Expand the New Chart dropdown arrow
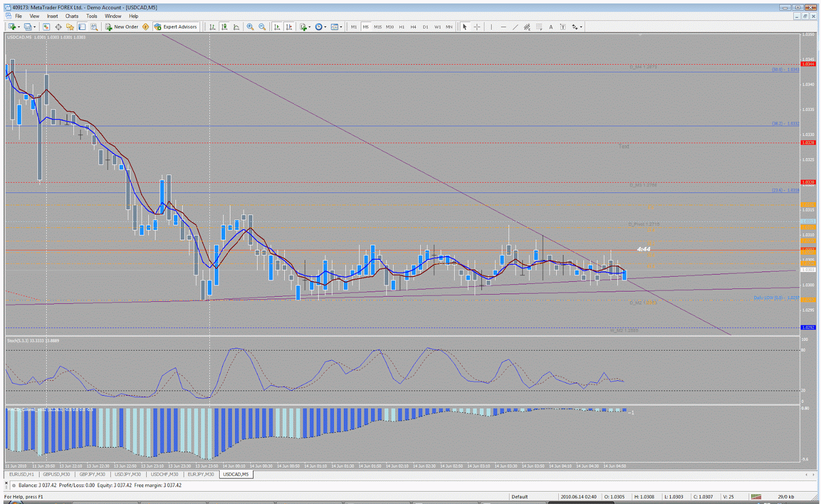 (x=18, y=27)
